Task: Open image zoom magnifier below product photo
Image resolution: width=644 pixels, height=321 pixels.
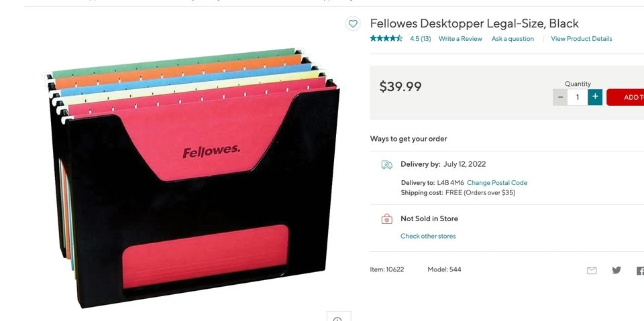Action: [338, 317]
